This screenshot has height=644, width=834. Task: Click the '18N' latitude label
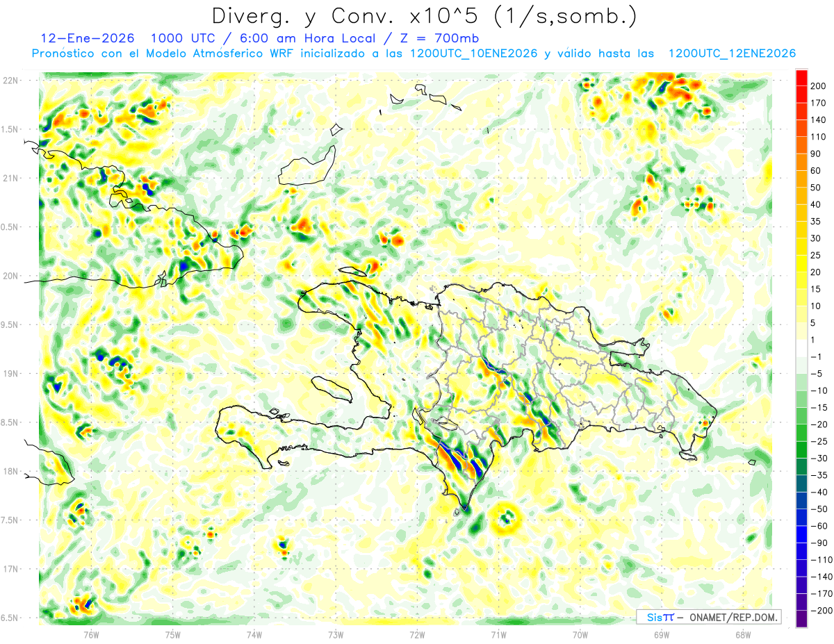point(10,472)
